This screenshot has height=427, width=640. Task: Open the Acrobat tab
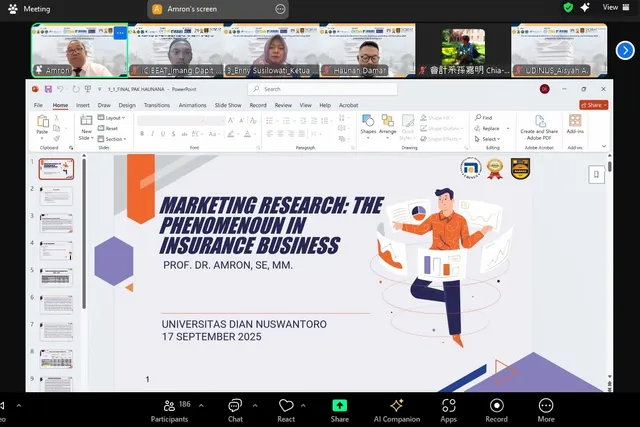tap(348, 105)
